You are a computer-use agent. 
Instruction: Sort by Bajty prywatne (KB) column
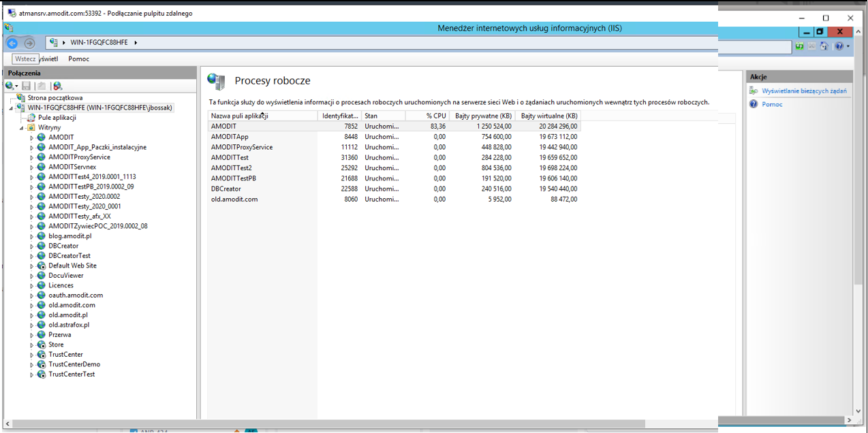tap(482, 116)
